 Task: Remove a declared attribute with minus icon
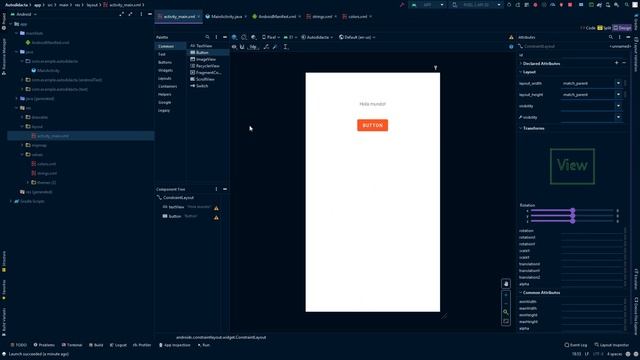(x=624, y=63)
